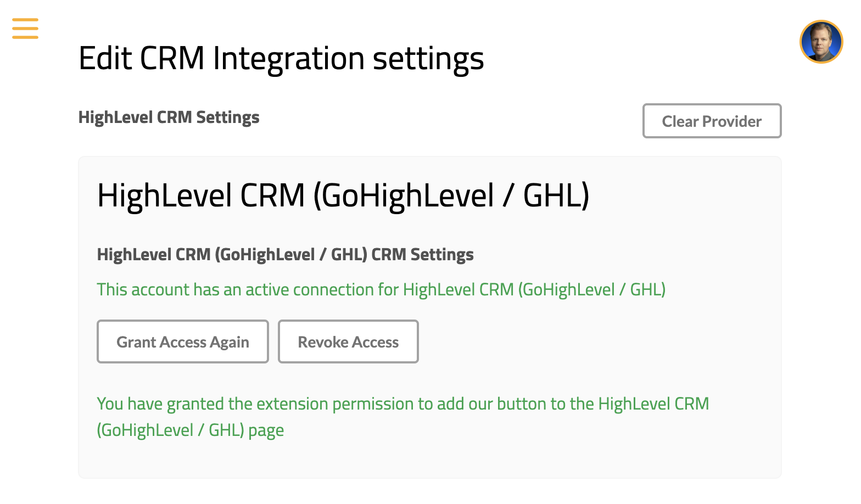The image size is (861, 504).
Task: Remove the current provider with Clear Provider
Action: pos(712,121)
